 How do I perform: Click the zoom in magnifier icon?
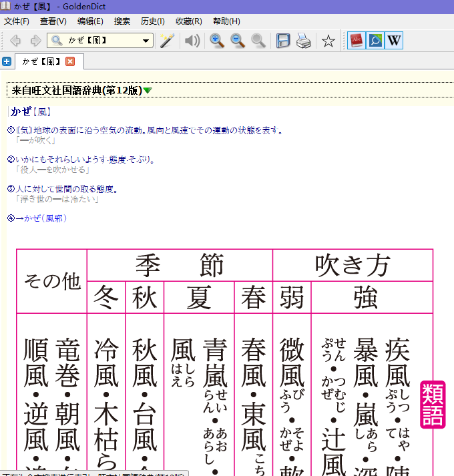(x=217, y=41)
